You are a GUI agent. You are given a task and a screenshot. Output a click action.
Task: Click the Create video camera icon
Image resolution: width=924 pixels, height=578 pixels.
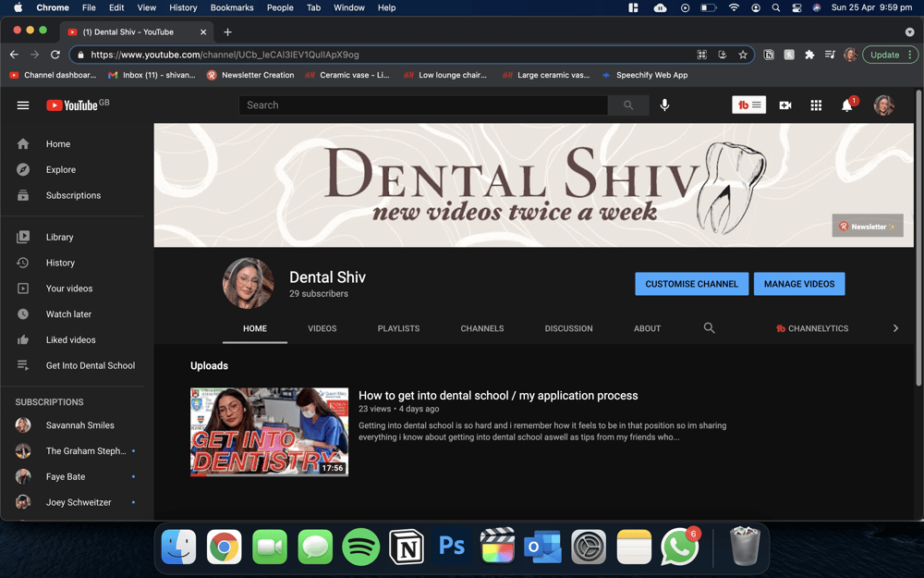coord(784,105)
